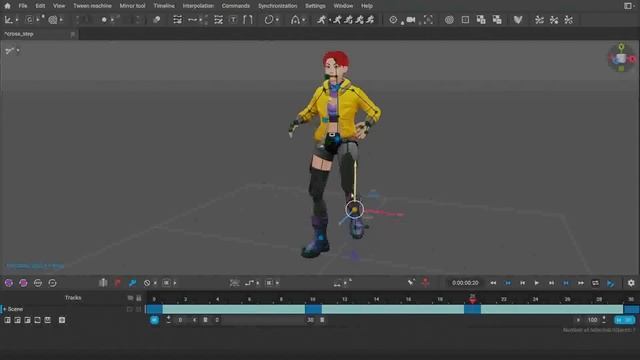This screenshot has height=360, width=640.
Task: Click the red flag timeline icon
Action: click(118, 282)
